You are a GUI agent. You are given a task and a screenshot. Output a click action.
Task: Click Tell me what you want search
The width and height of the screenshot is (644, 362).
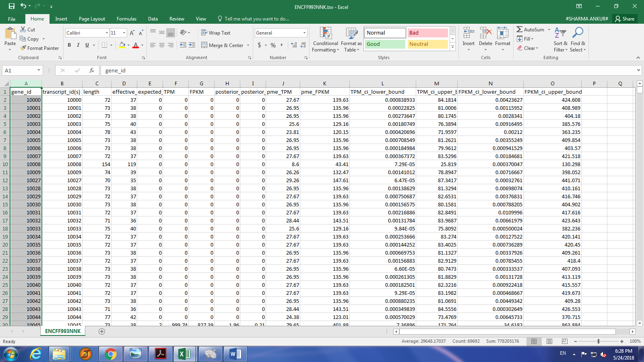253,19
